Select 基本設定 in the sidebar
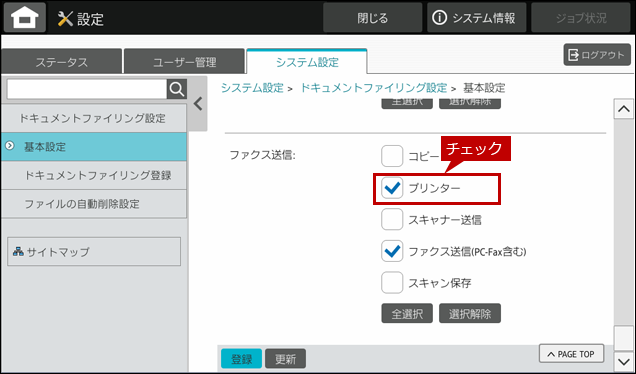 click(x=93, y=146)
